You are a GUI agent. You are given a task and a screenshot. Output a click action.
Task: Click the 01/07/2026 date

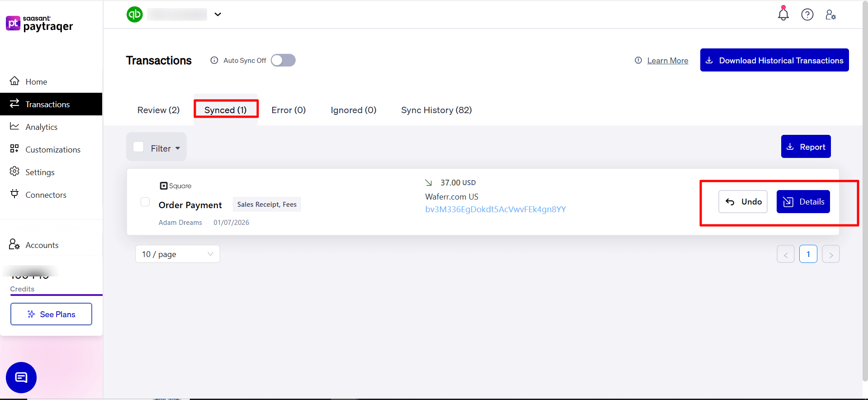click(231, 223)
